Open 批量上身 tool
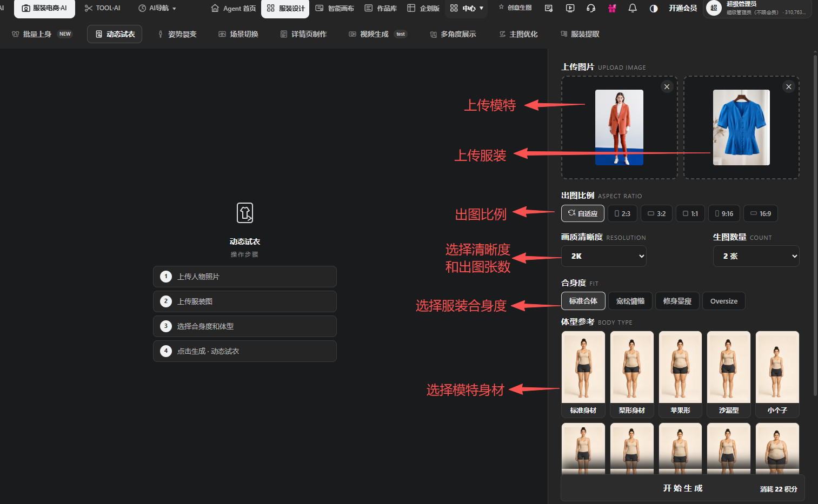818x504 pixels. click(x=42, y=34)
